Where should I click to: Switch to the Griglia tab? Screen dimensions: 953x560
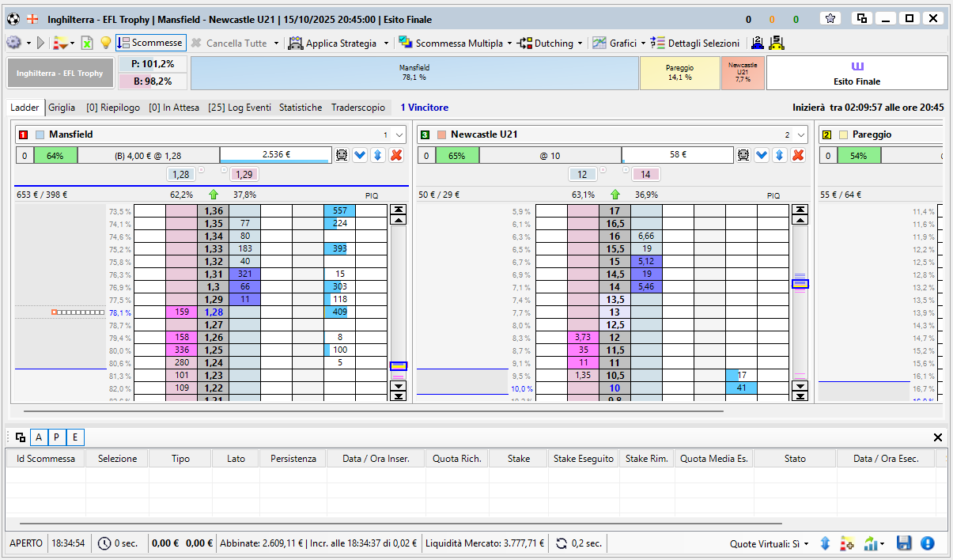62,108
